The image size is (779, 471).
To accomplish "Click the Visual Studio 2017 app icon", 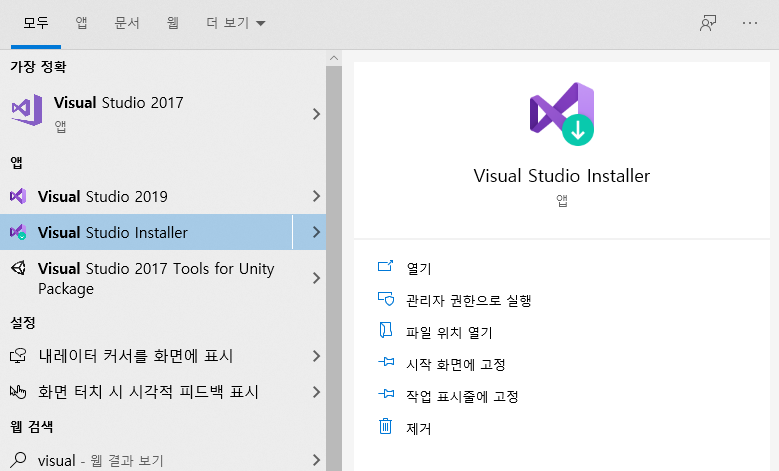I will (27, 109).
